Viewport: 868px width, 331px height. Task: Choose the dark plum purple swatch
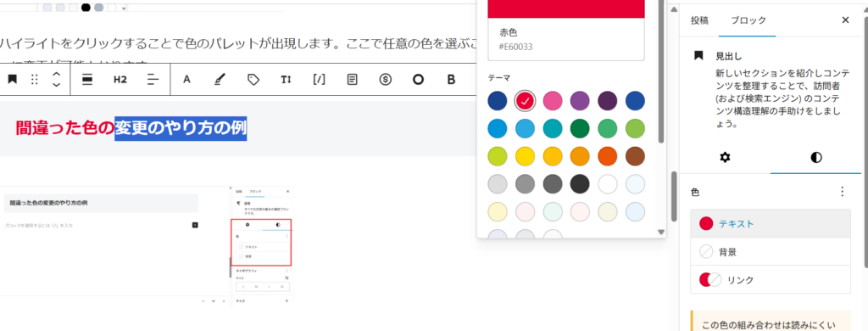pos(608,101)
